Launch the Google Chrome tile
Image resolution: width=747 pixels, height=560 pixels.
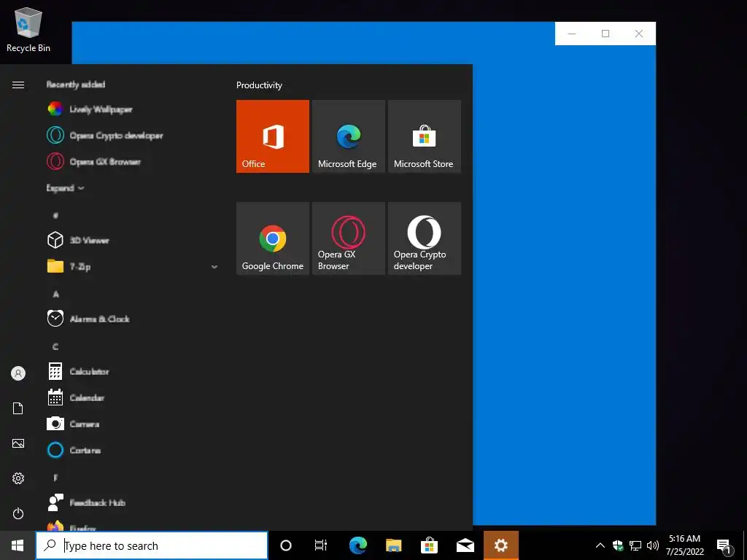[273, 238]
